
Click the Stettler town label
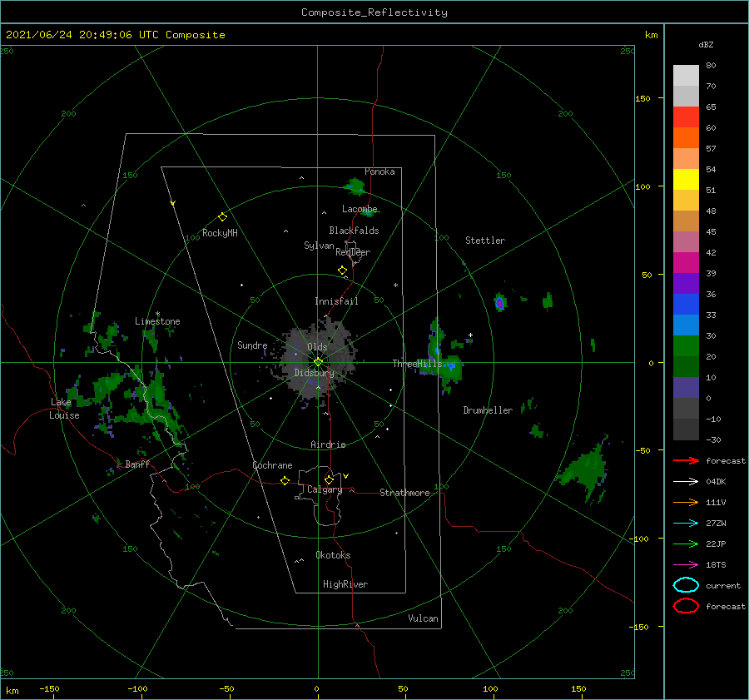tap(485, 241)
